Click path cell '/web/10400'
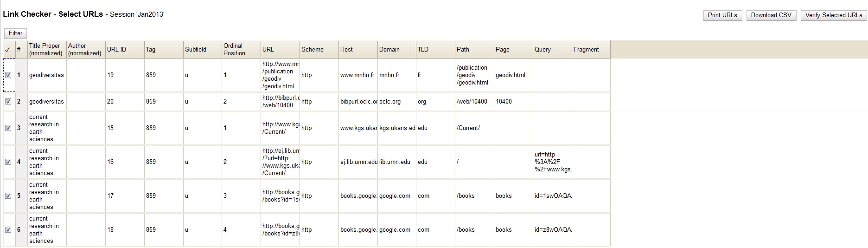Image resolution: width=868 pixels, height=248 pixels. [474, 101]
